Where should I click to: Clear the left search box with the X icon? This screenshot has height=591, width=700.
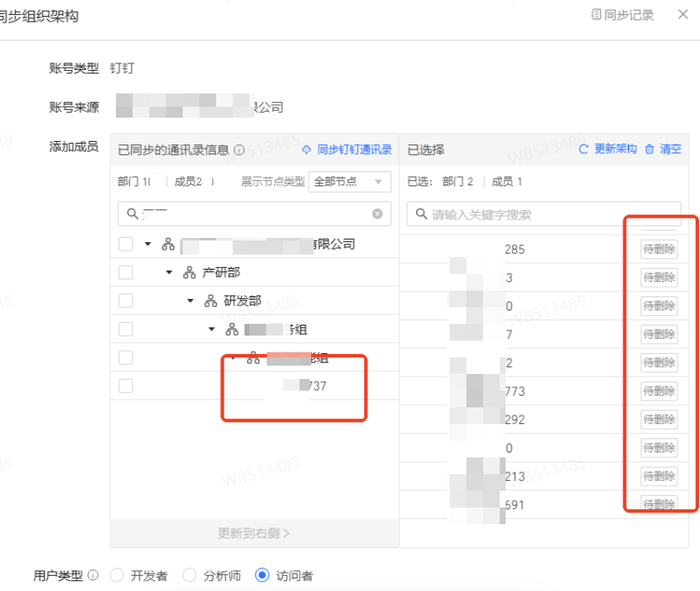tap(377, 215)
